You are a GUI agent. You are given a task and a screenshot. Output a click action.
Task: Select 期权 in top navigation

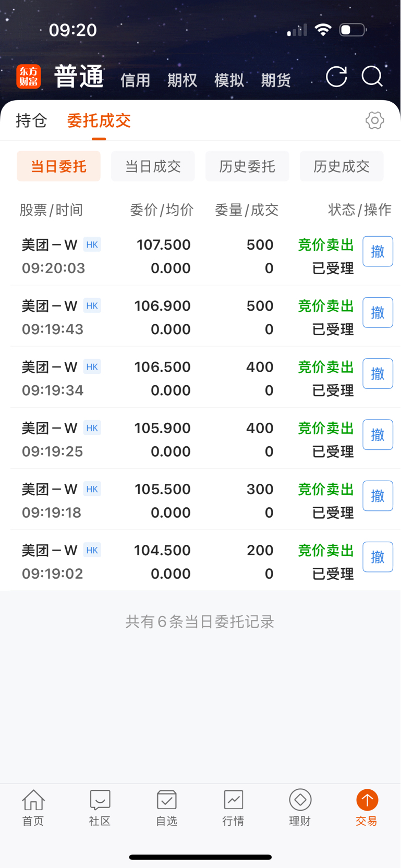182,80
